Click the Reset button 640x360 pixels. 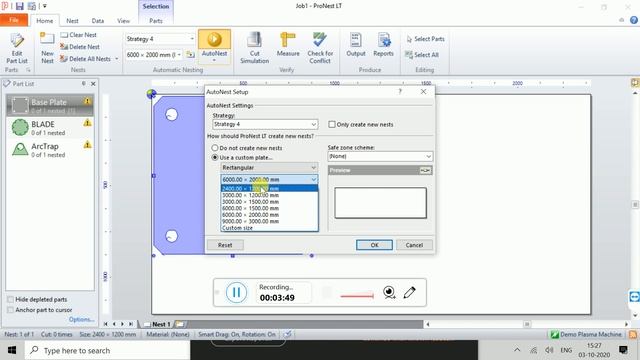click(x=225, y=245)
